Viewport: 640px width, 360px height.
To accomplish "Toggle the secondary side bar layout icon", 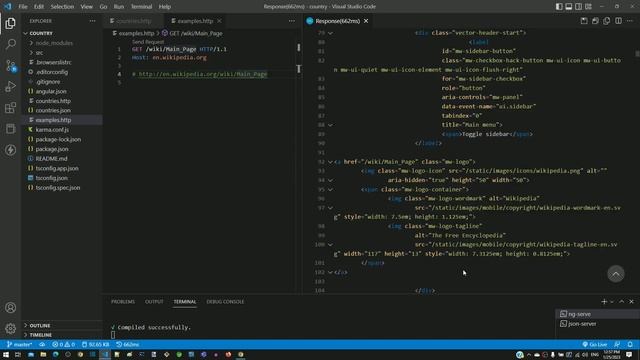I will (578, 7).
